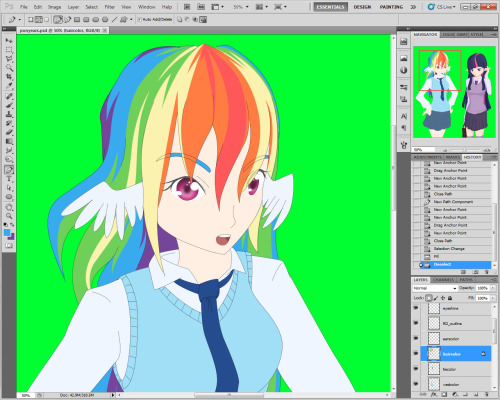Select the Eraser tool
Image resolution: width=500 pixels, height=400 pixels.
(x=9, y=133)
